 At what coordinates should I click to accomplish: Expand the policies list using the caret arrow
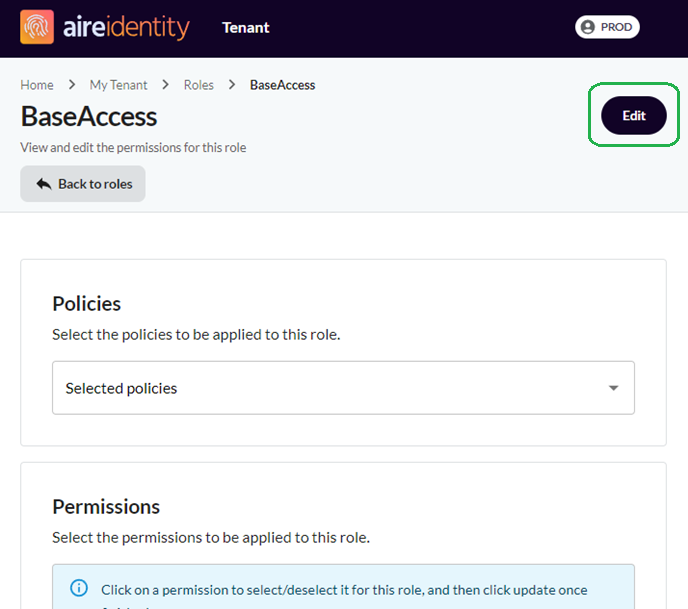pyautogui.click(x=613, y=388)
